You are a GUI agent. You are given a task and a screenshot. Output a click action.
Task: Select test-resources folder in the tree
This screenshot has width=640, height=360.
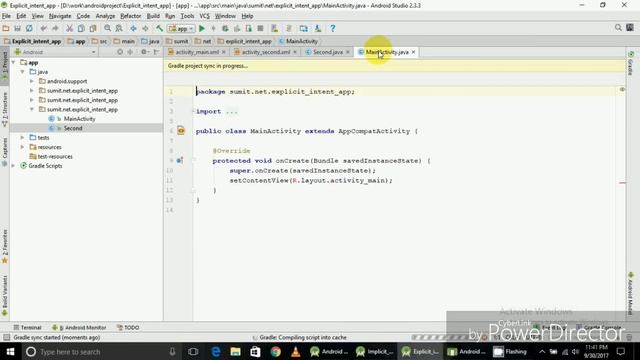click(55, 156)
